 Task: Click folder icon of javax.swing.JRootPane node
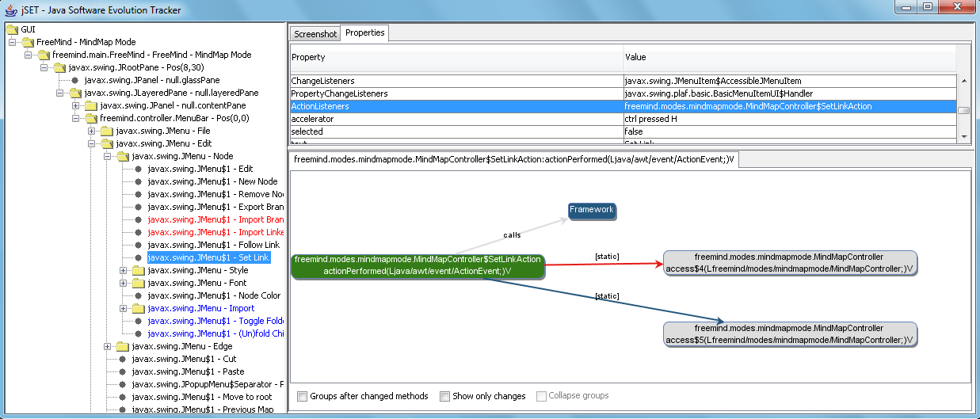point(59,67)
